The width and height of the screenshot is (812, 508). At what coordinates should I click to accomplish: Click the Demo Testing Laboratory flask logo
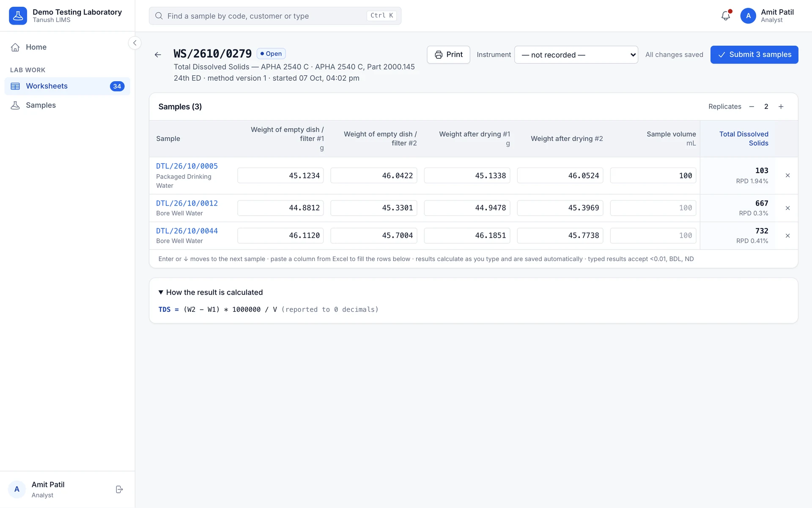(x=18, y=16)
